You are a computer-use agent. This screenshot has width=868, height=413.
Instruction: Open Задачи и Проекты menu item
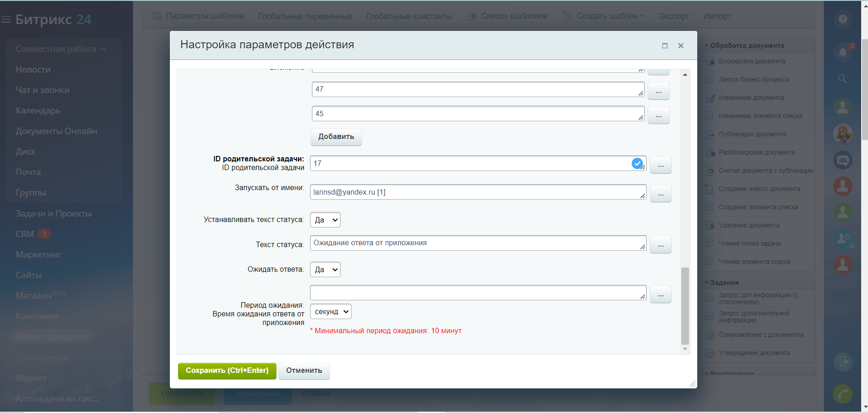pos(54,213)
